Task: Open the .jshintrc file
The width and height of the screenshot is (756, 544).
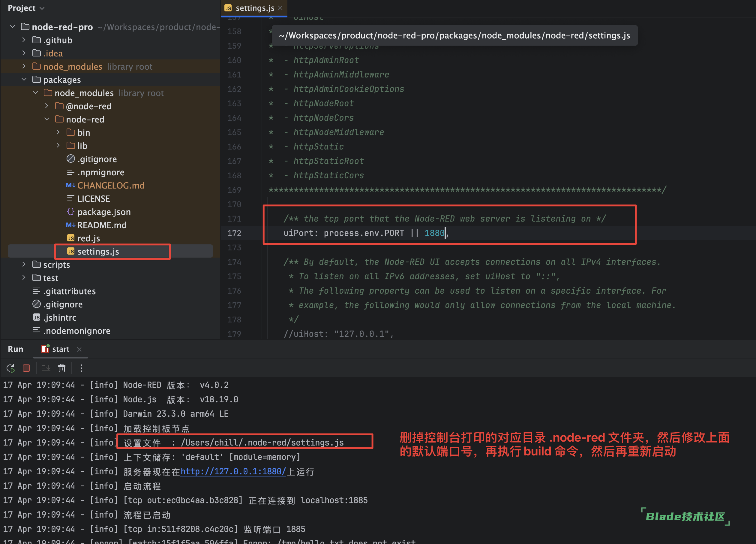Action: pyautogui.click(x=60, y=318)
